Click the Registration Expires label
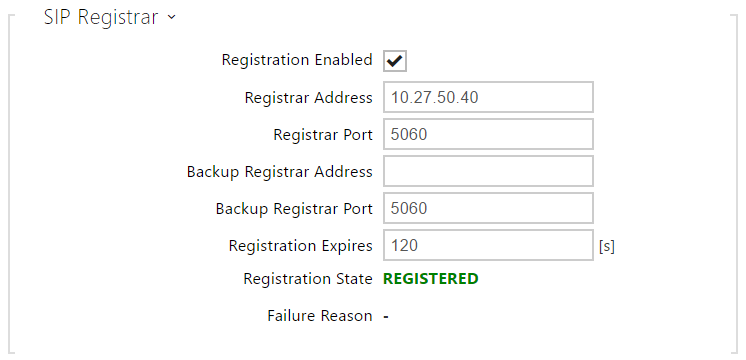This screenshot has width=746, height=360. coord(300,246)
